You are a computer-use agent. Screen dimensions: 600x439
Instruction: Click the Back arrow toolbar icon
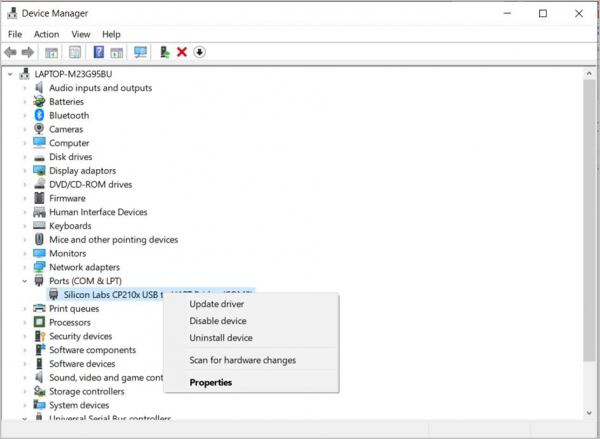point(10,52)
